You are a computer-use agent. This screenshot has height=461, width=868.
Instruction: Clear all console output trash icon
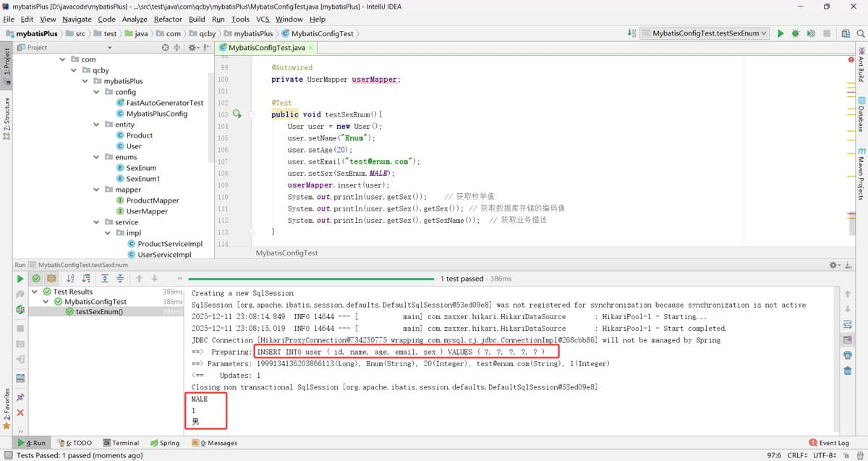coord(848,371)
